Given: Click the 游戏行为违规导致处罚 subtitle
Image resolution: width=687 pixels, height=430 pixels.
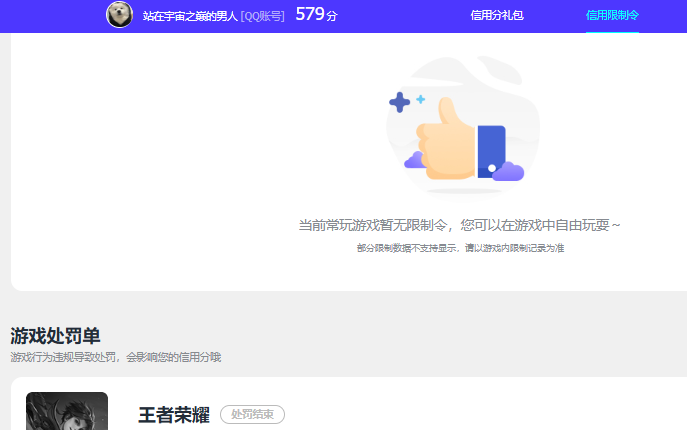Looking at the screenshot, I should click(x=116, y=357).
